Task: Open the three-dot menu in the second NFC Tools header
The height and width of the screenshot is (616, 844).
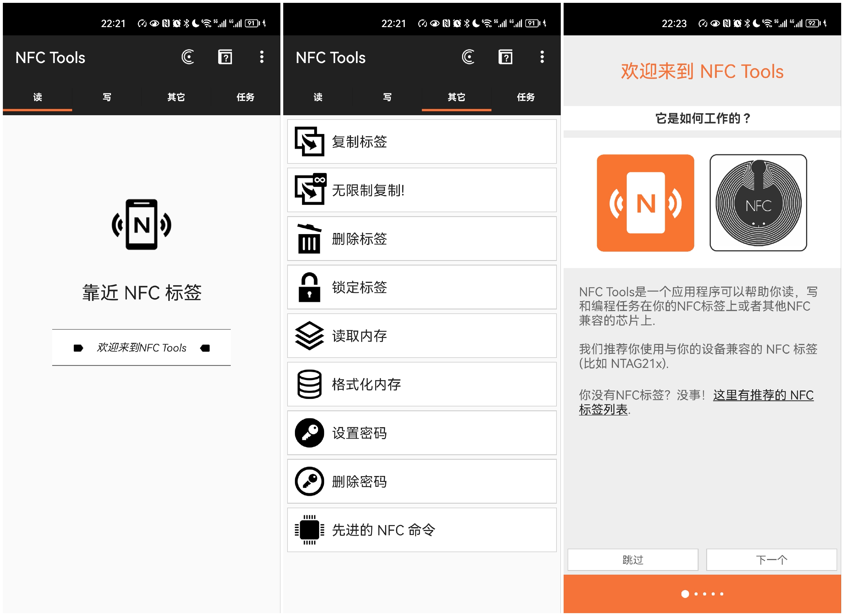Action: (x=542, y=57)
